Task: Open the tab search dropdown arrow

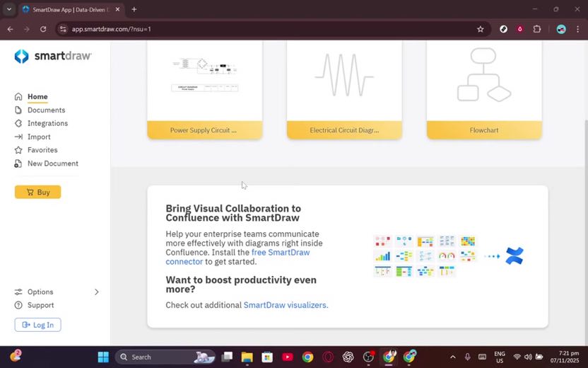Action: click(x=9, y=9)
